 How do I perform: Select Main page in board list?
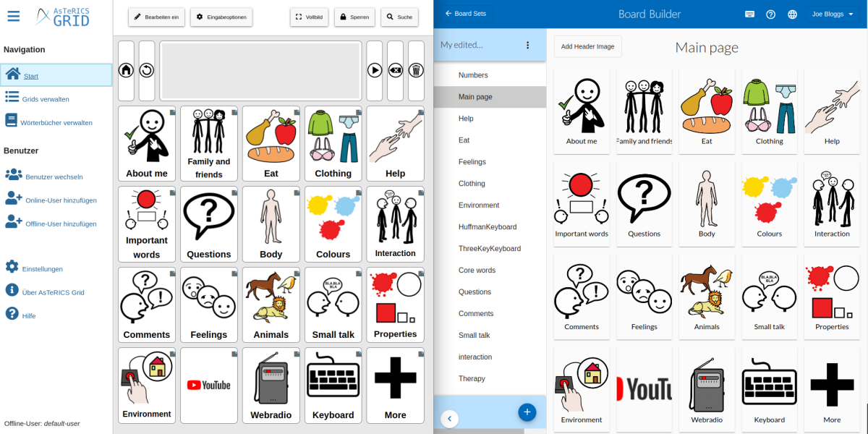(490, 97)
